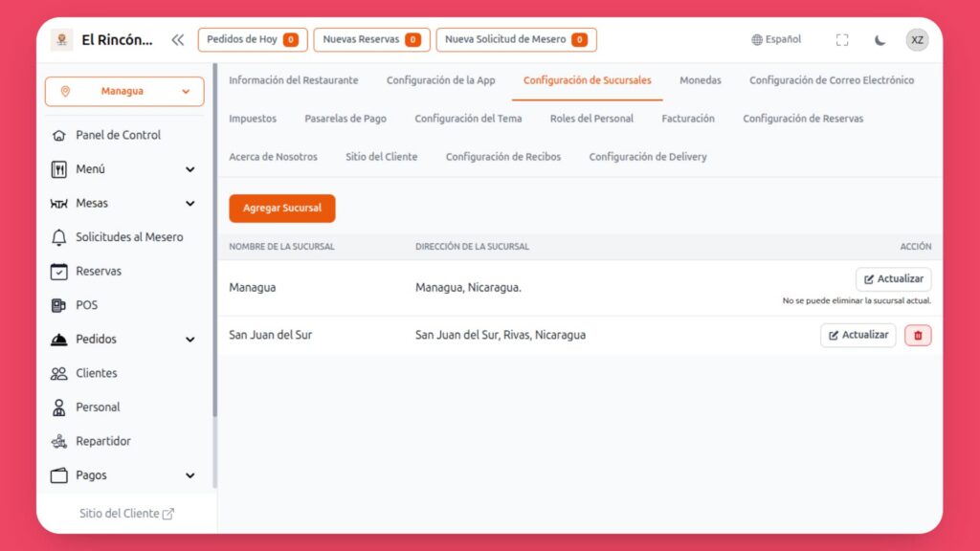Click the location pin icon in branch selector
Screen dimensions: 980x551
tap(65, 91)
